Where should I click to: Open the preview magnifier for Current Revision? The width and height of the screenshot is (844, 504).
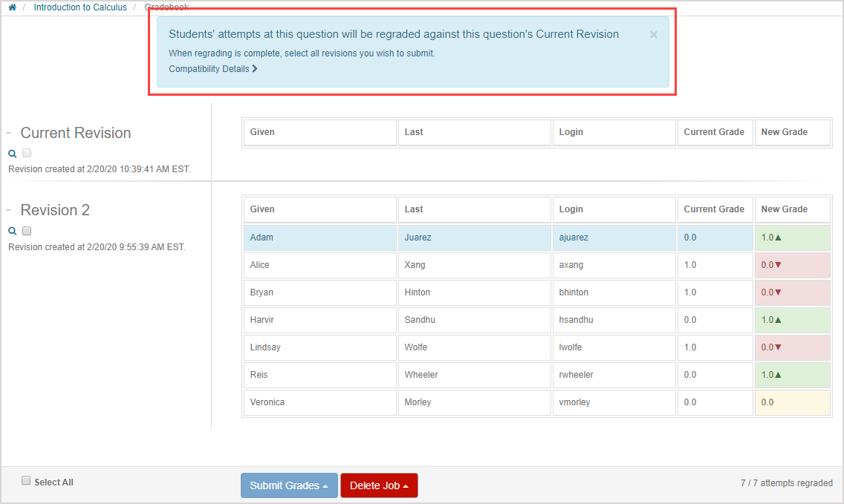coord(12,153)
